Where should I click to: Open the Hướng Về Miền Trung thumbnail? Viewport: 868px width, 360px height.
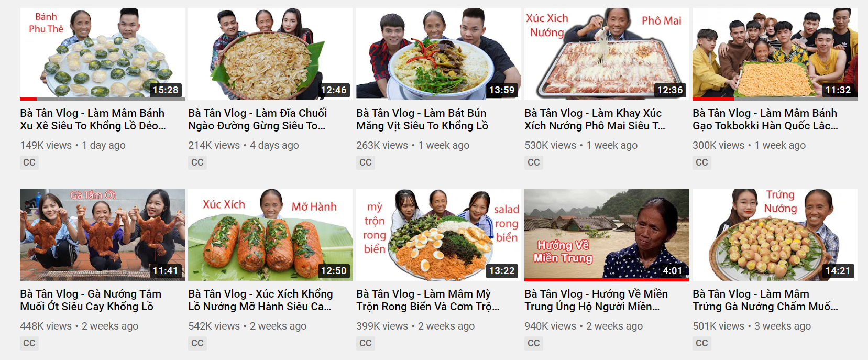[607, 234]
